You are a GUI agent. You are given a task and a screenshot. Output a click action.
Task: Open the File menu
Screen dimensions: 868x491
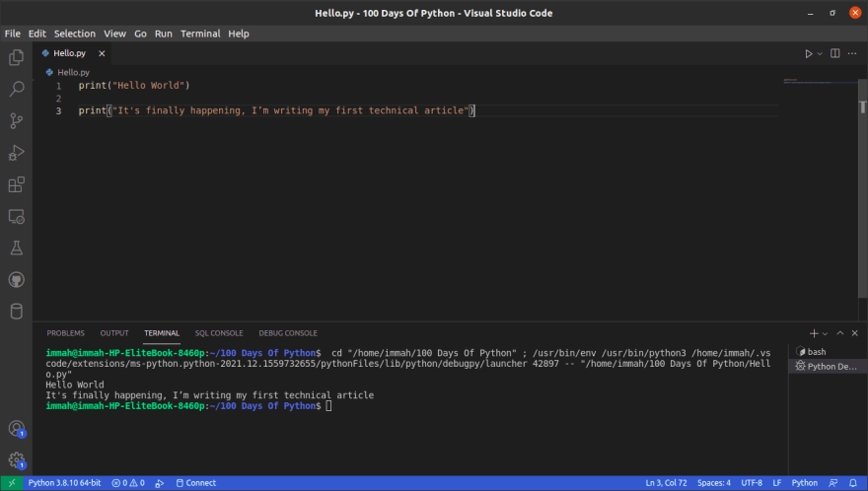[12, 34]
